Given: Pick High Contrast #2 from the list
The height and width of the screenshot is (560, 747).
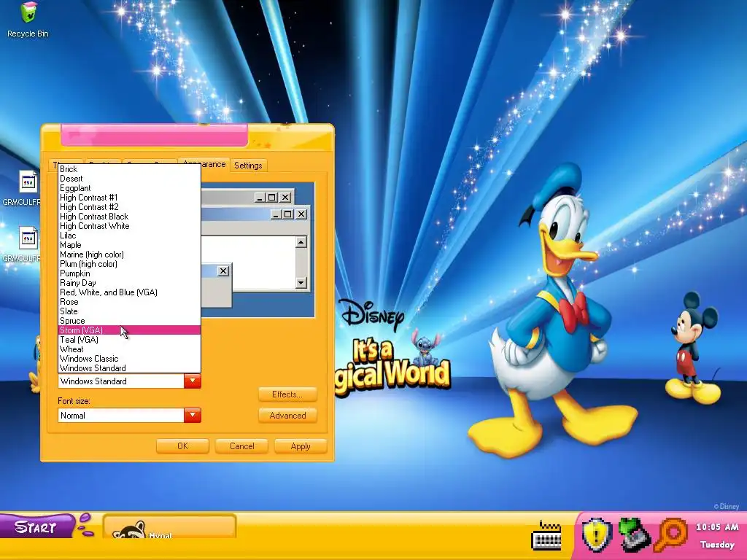Looking at the screenshot, I should point(129,207).
